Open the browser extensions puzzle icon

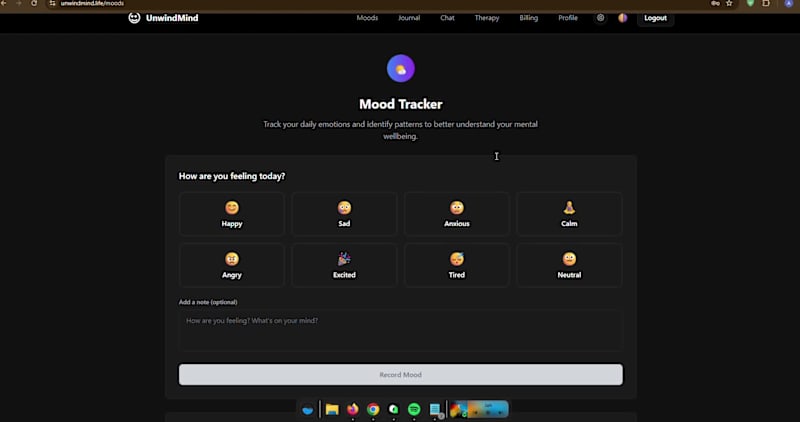coord(766,3)
